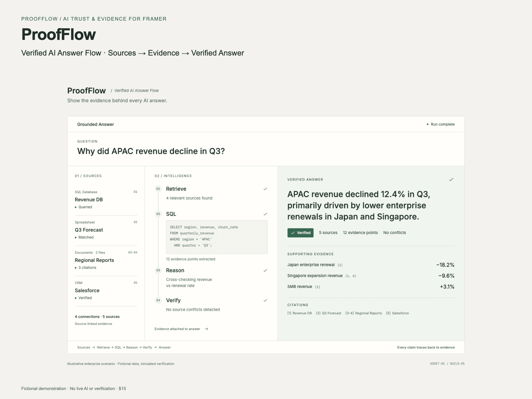The image size is (532, 399).
Task: Click the green Verified badge
Action: (x=301, y=233)
